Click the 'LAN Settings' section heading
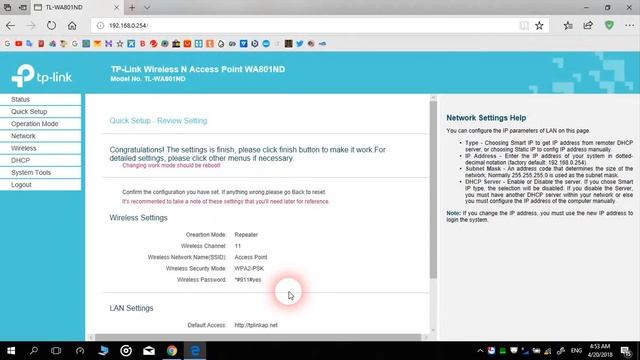Image resolution: width=640 pixels, height=360 pixels. pyautogui.click(x=131, y=308)
